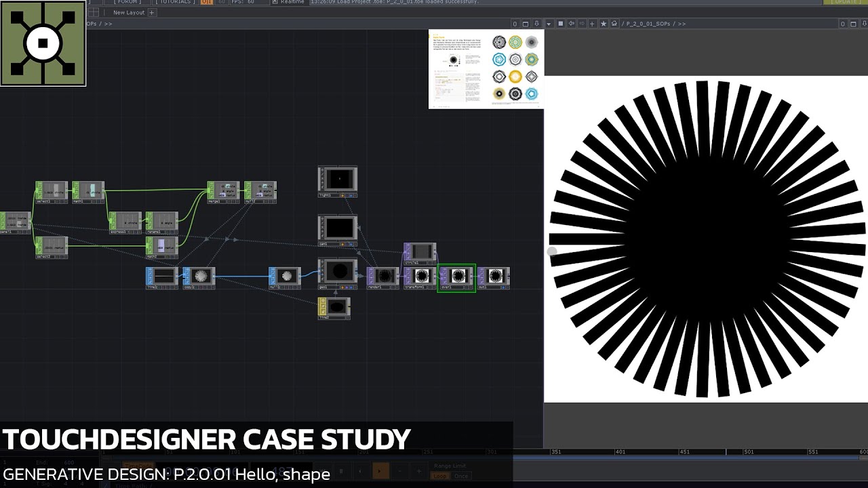Select the yellow line2 material node
This screenshot has width=868, height=488.
click(x=334, y=308)
